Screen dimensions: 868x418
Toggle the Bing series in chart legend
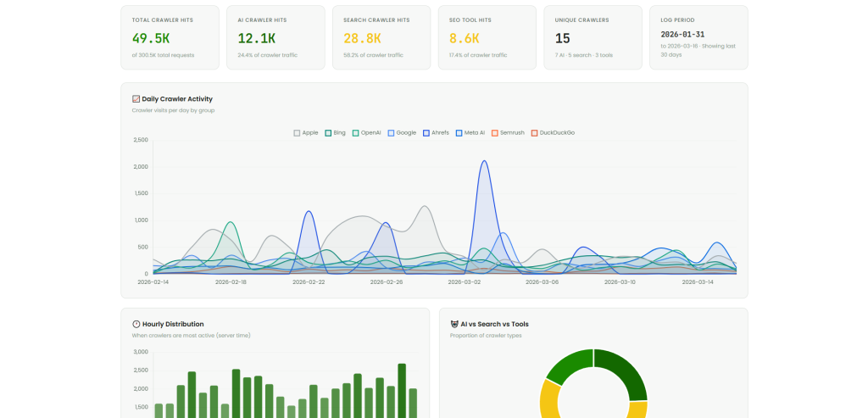(x=335, y=133)
